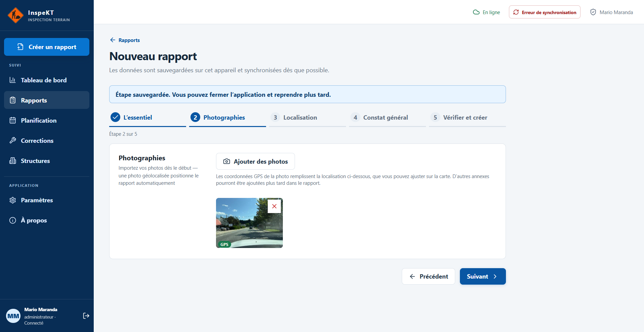Click the wrench icon beside Corrections
This screenshot has height=332, width=644.
[x=13, y=140]
